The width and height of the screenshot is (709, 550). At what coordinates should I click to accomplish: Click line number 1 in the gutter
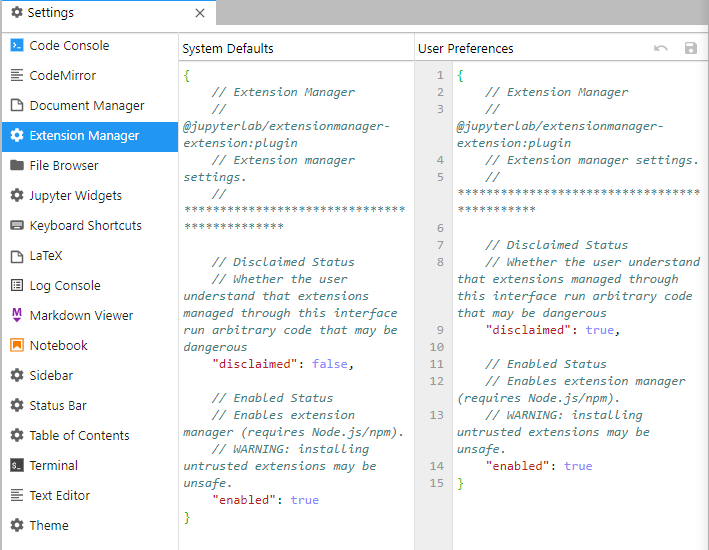pyautogui.click(x=440, y=75)
